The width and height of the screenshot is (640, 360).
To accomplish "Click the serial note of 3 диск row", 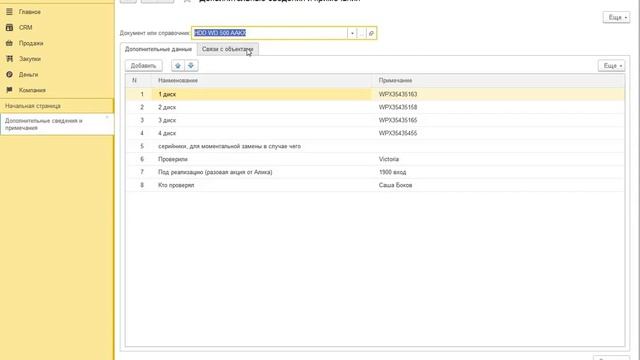I will [398, 120].
